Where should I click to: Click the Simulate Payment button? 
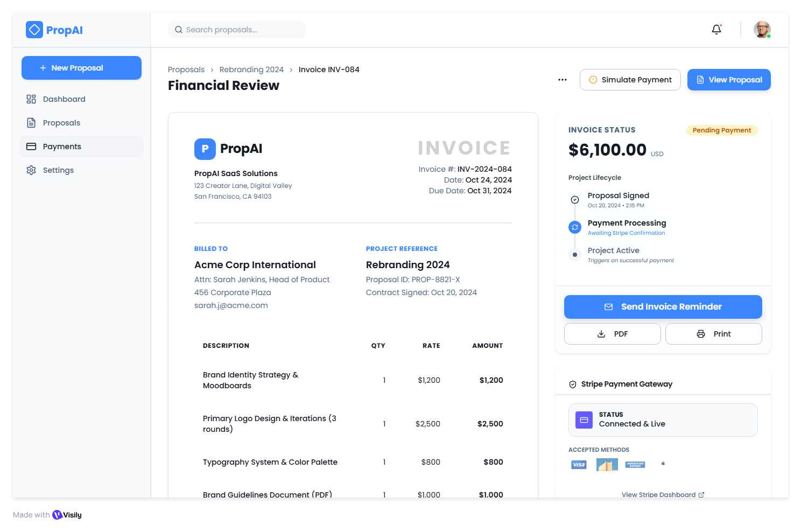pyautogui.click(x=630, y=80)
